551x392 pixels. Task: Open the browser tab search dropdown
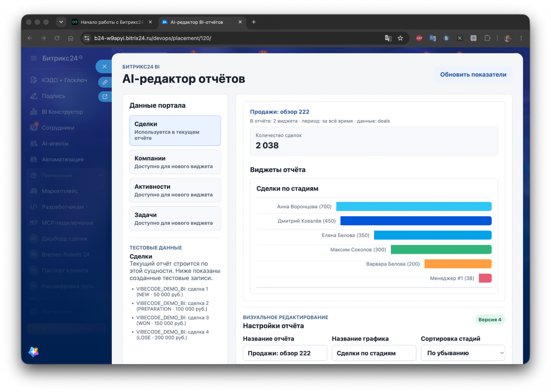61,22
